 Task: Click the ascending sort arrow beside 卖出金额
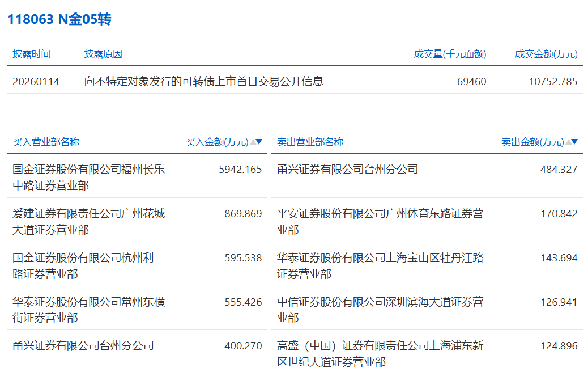point(568,142)
